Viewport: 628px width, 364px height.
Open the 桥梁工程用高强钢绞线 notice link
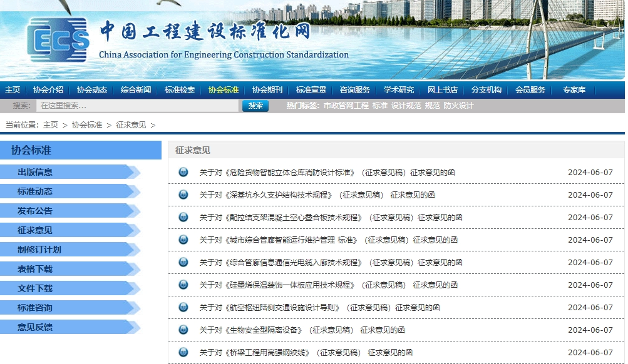click(x=306, y=352)
